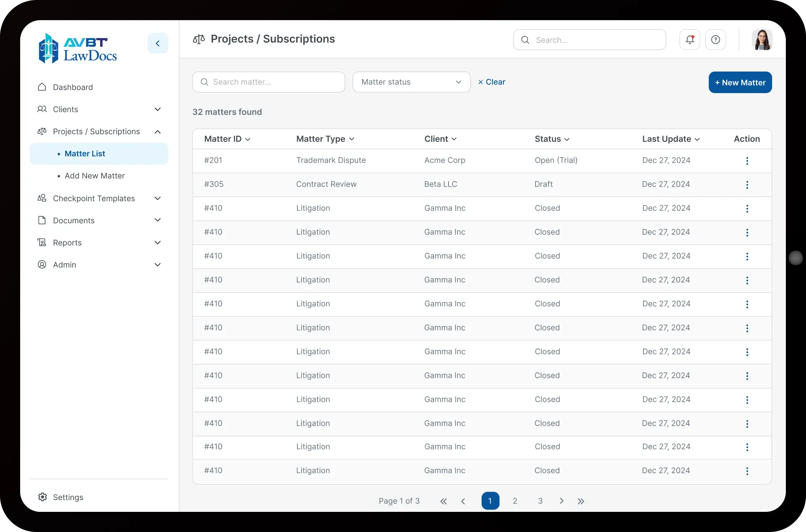The height and width of the screenshot is (532, 806).
Task: Go to the next page arrow
Action: 561,501
